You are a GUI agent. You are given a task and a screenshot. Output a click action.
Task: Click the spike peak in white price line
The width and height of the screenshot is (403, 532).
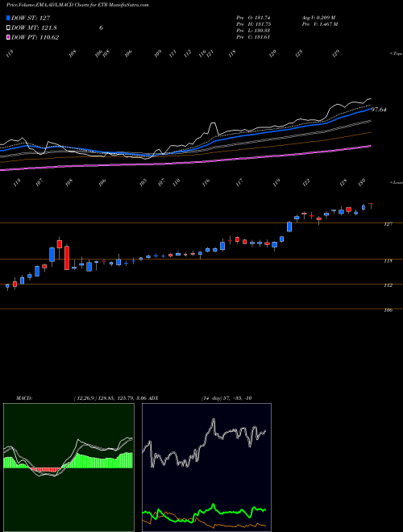(x=213, y=124)
